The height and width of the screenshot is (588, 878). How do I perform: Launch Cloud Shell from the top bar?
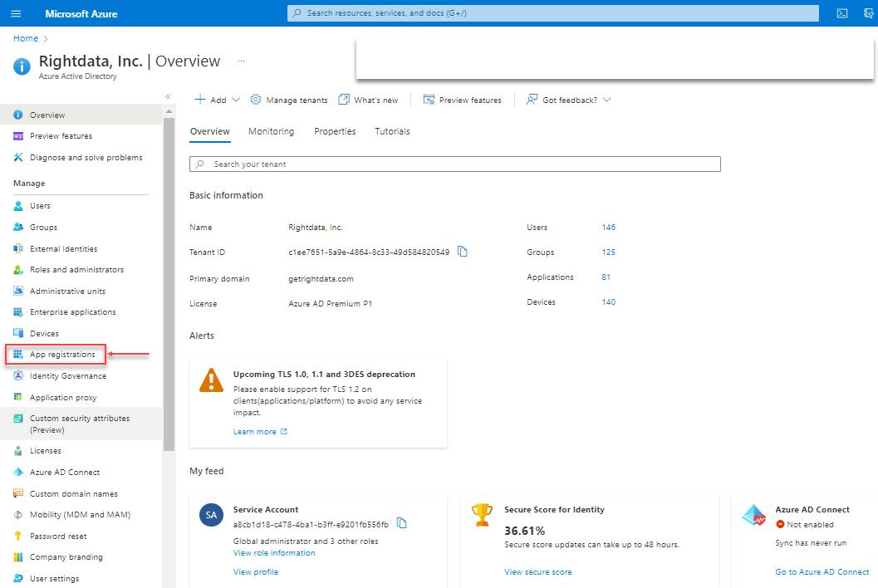coord(841,13)
